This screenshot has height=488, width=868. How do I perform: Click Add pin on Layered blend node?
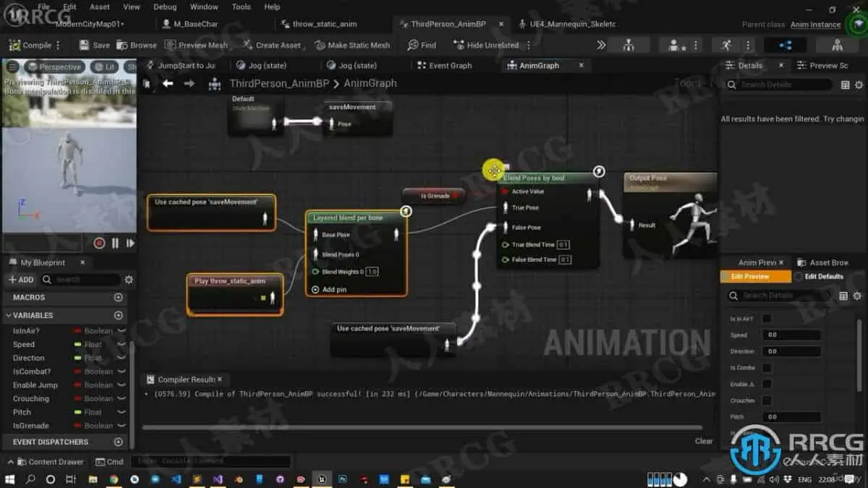coord(329,289)
